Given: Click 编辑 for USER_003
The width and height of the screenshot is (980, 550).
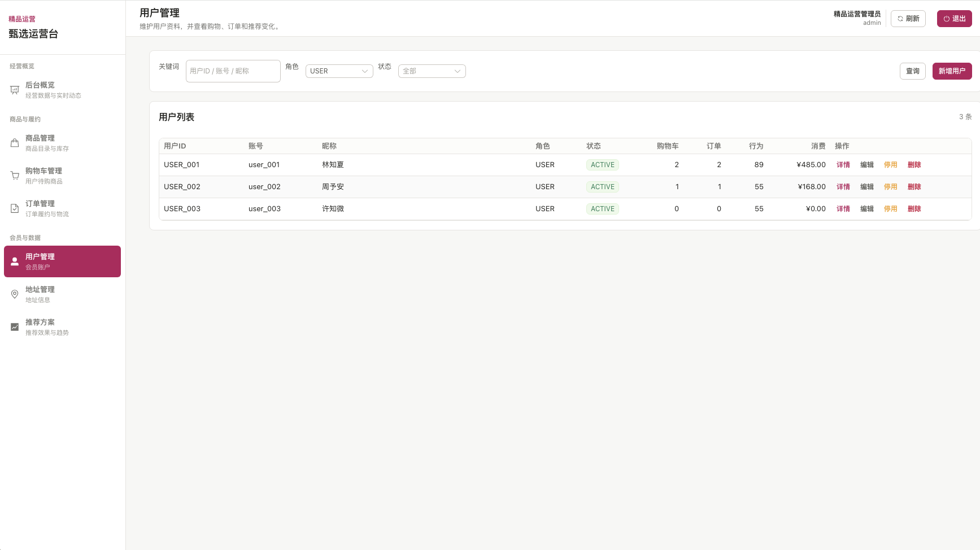Looking at the screenshot, I should 866,209.
